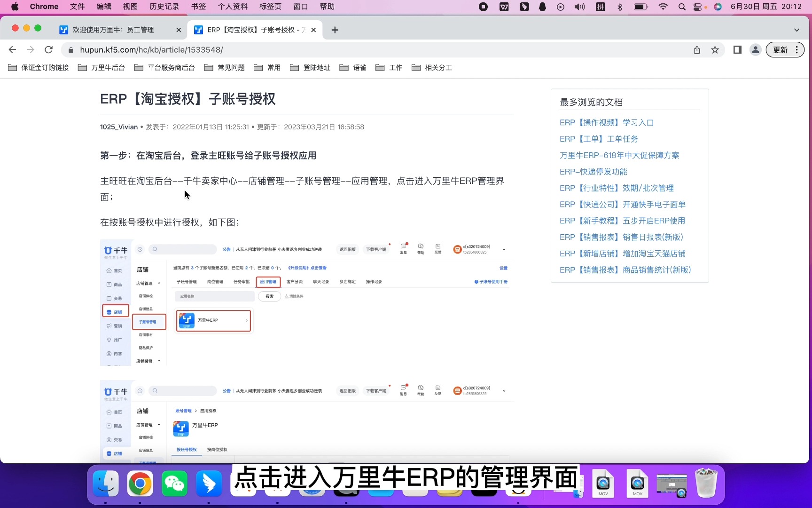Image resolution: width=812 pixels, height=508 pixels.
Task: Open the 常见问题 bookmark folder
Action: tap(225, 68)
